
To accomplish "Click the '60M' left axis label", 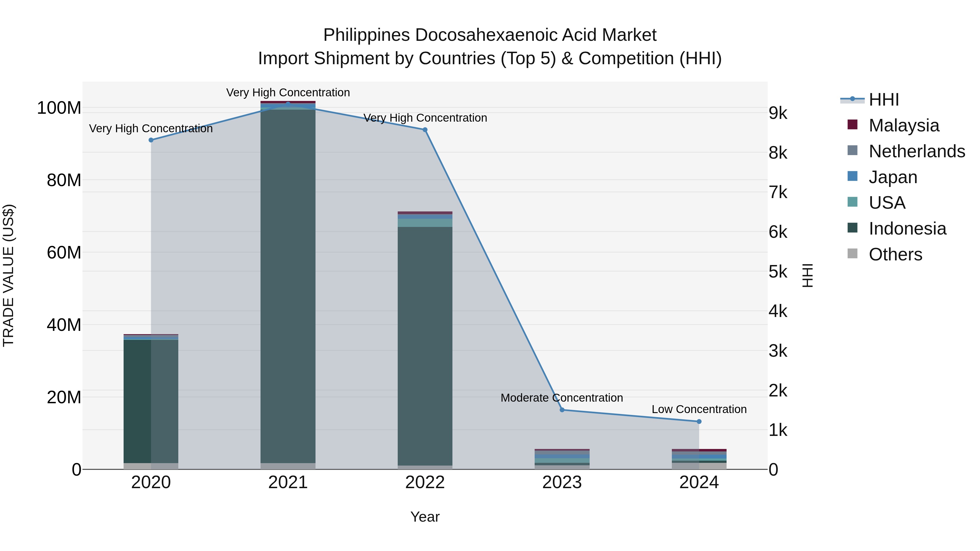I will tap(64, 253).
